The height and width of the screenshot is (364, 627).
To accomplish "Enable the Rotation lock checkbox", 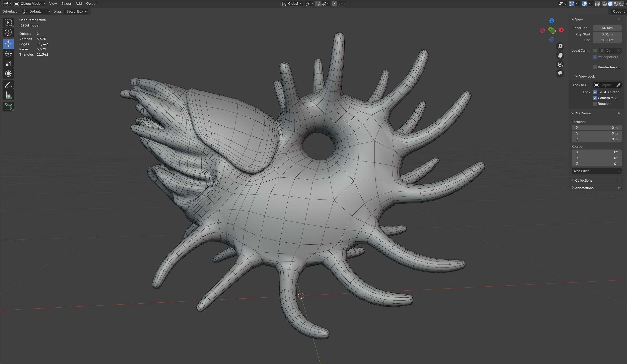I will click(x=595, y=104).
